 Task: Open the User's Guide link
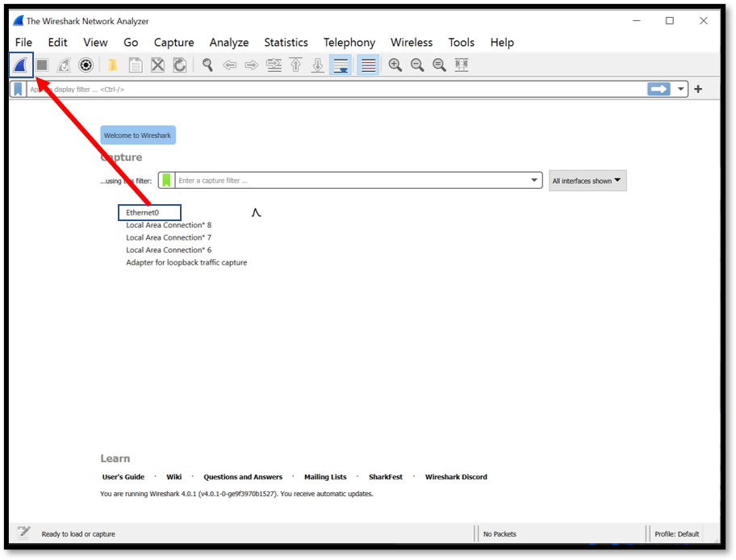tap(123, 477)
